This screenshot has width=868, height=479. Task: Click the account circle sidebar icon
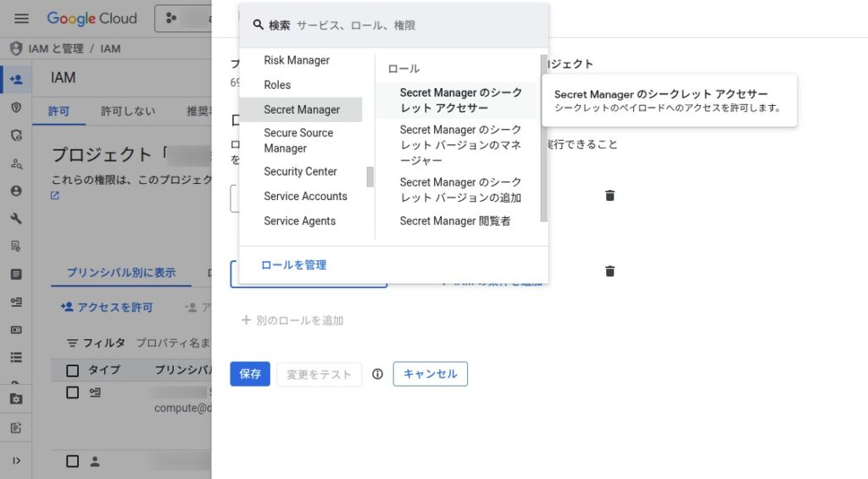click(16, 191)
